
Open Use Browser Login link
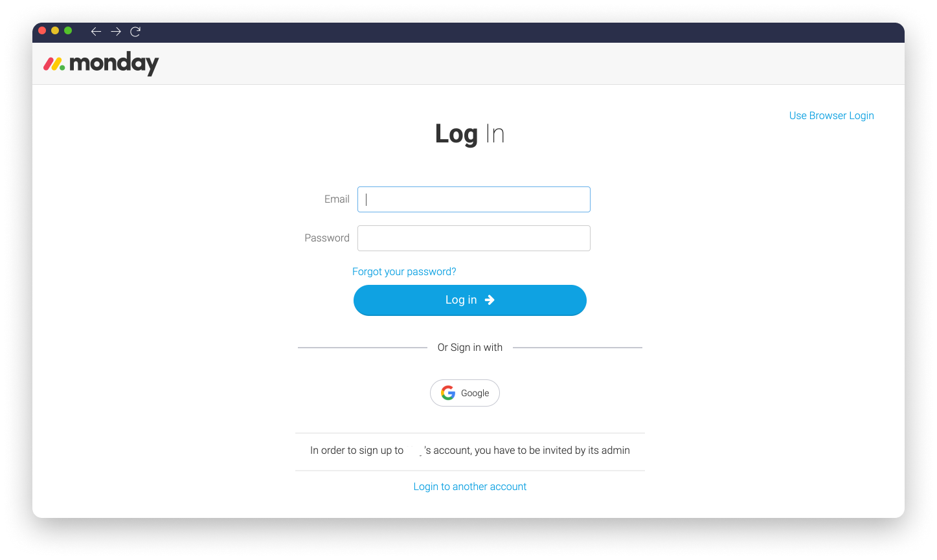(831, 115)
